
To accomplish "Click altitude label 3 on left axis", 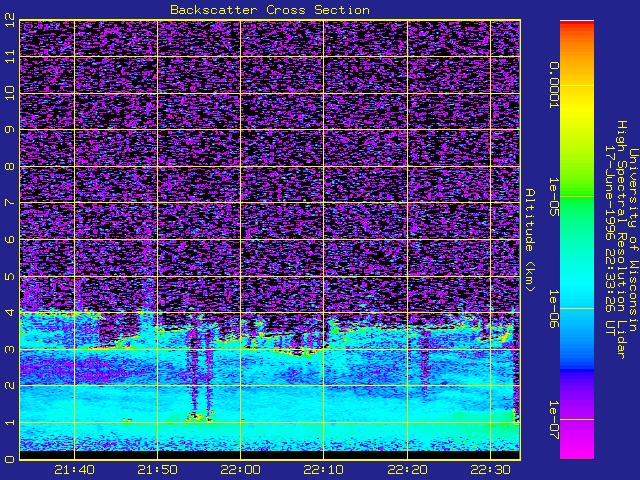I will tap(10, 349).
